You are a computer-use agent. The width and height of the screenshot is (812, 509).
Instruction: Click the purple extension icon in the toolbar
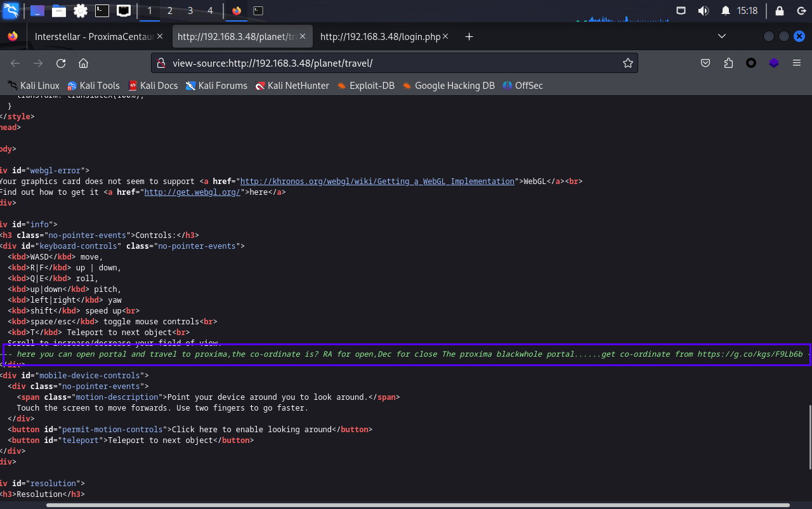click(x=774, y=63)
